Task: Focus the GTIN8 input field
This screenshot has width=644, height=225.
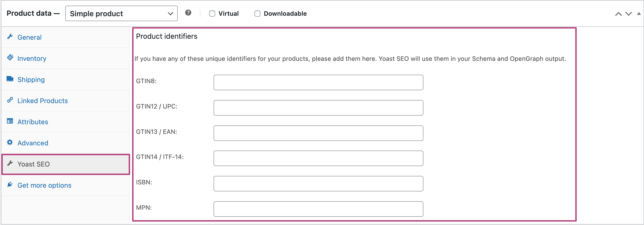Action: point(318,82)
